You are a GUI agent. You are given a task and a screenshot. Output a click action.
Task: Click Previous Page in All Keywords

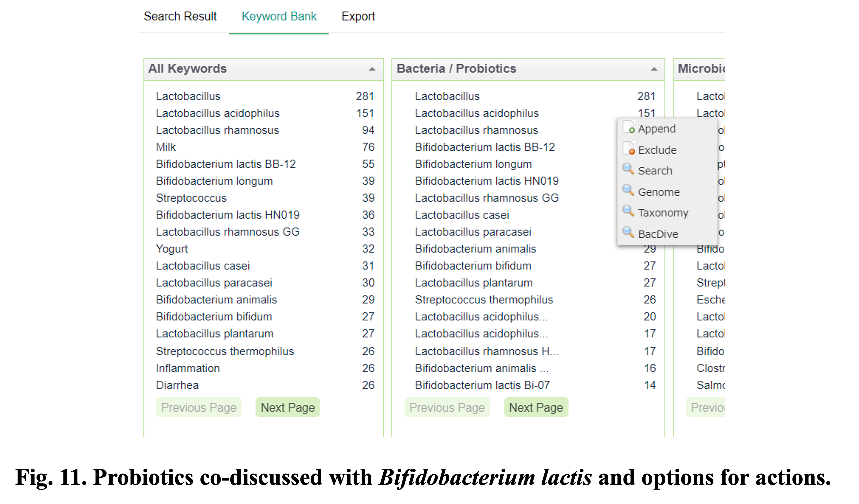198,407
